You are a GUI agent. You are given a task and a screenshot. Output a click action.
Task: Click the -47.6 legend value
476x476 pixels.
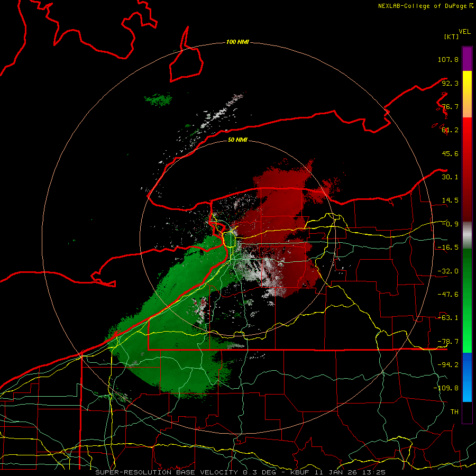(448, 295)
